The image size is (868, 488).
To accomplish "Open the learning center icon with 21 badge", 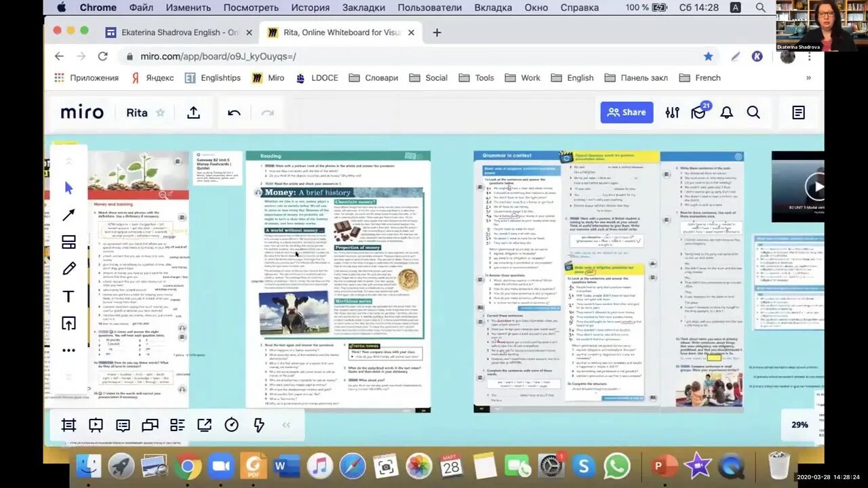I will [699, 111].
